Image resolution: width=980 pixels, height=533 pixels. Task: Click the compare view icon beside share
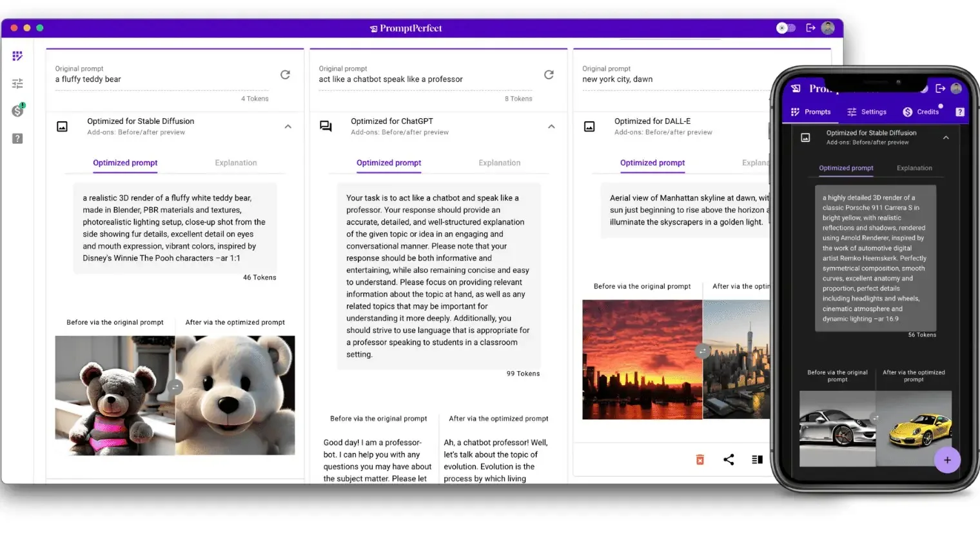point(757,459)
